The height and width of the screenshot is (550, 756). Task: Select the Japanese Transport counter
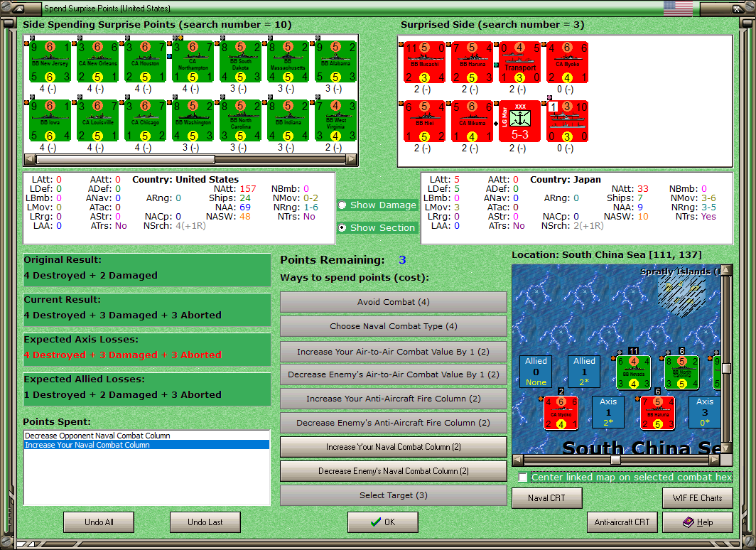[520, 63]
